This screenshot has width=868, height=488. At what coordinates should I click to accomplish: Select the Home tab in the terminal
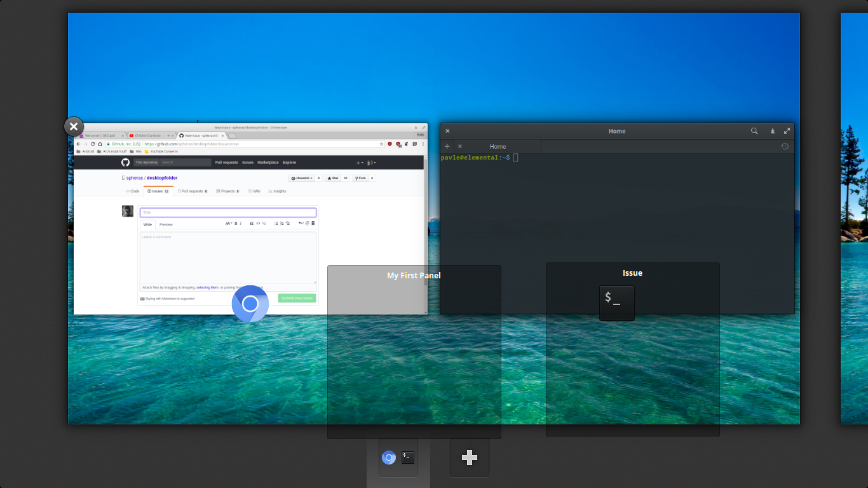[x=498, y=146]
